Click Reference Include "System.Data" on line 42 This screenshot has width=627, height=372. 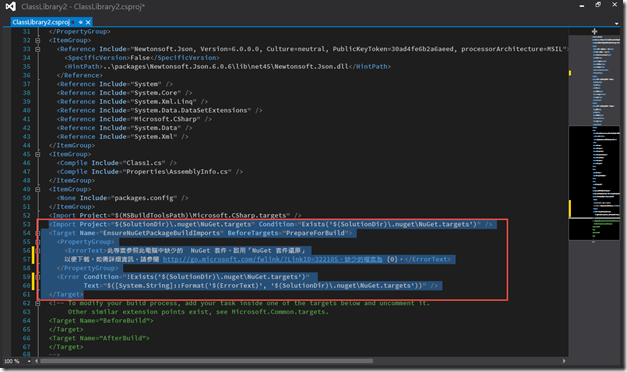tap(124, 128)
